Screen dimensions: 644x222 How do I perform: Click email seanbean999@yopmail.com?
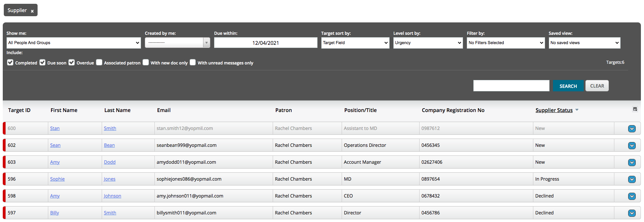[x=187, y=145]
